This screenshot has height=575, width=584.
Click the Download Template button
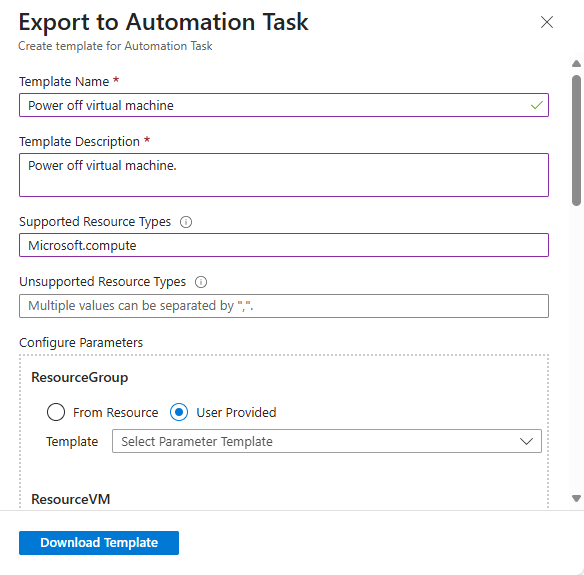pyautogui.click(x=99, y=543)
